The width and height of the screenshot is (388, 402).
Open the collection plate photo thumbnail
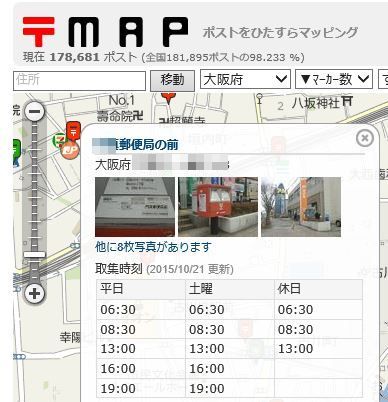click(x=135, y=207)
